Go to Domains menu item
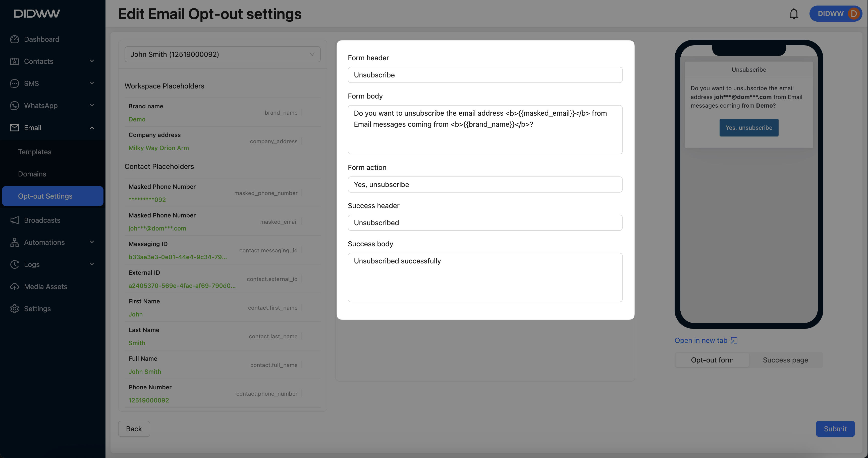 click(x=32, y=174)
